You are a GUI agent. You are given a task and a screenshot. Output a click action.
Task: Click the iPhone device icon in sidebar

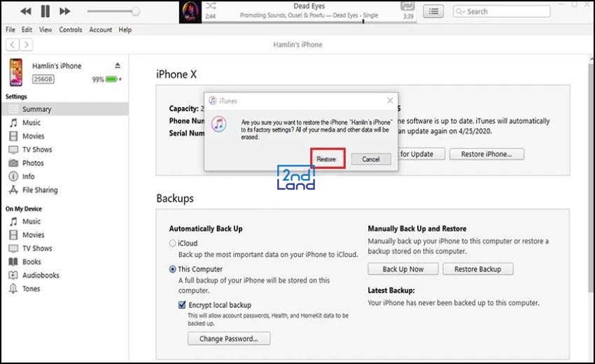[16, 72]
